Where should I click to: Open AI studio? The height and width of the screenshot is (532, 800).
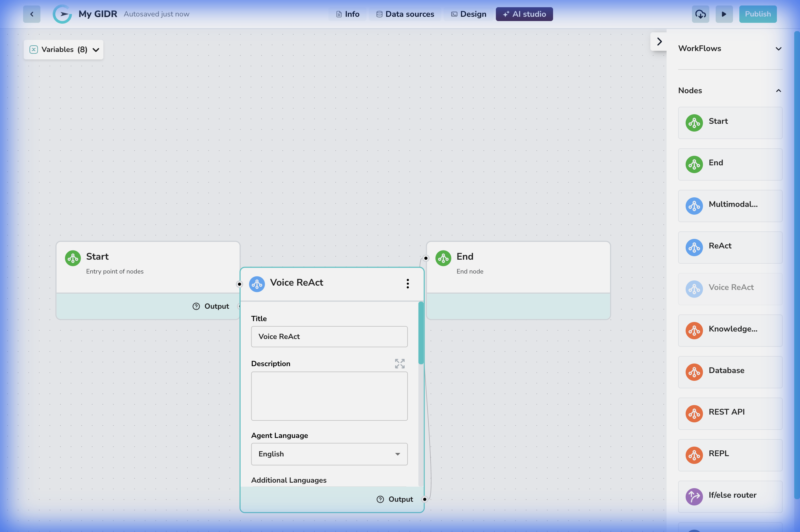tap(524, 14)
